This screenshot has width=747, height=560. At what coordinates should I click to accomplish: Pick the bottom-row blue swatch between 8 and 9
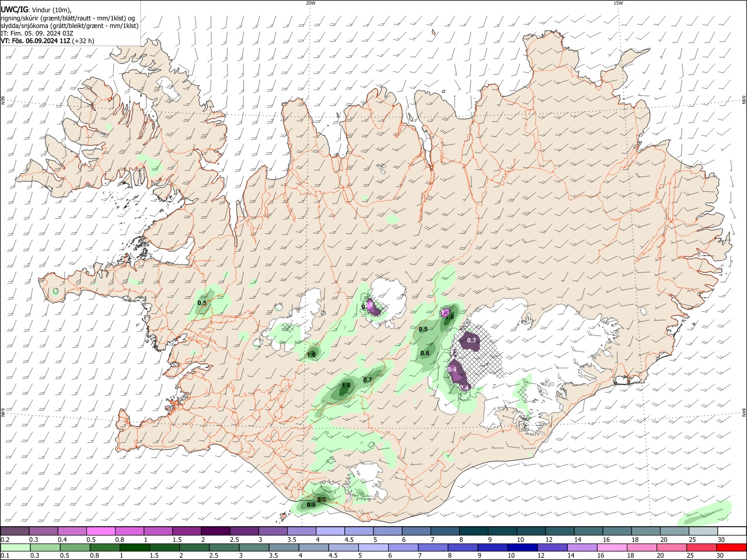tap(463, 547)
